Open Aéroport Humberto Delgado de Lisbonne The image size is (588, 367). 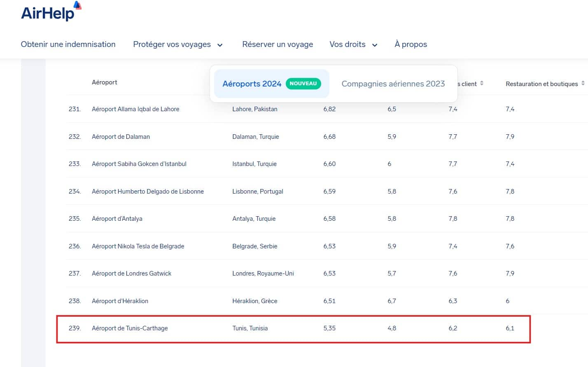[x=148, y=191]
